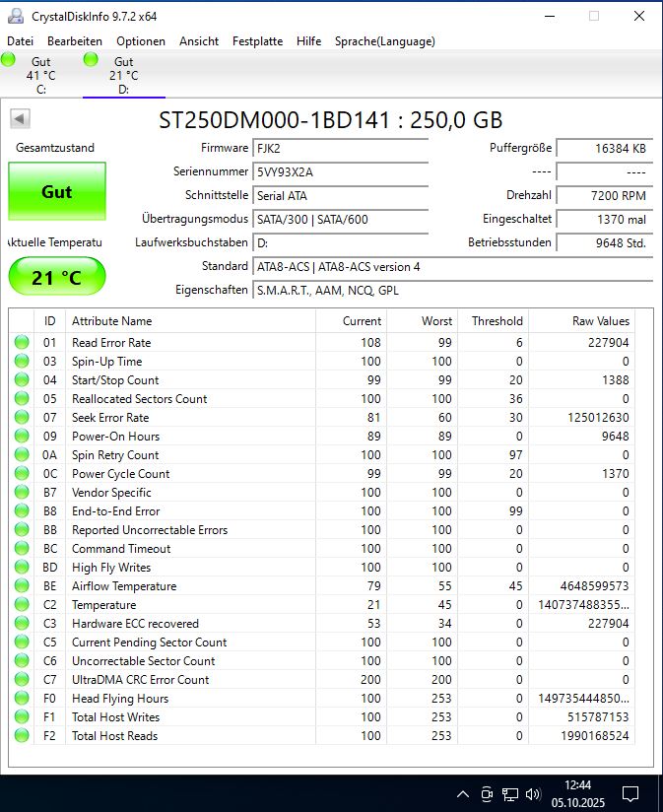Show hidden tray icons chevron

(x=463, y=794)
